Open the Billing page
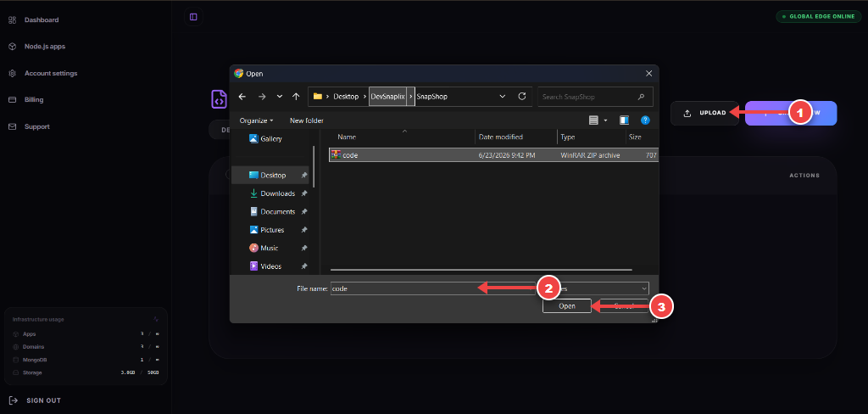This screenshot has width=868, height=414. tap(34, 100)
